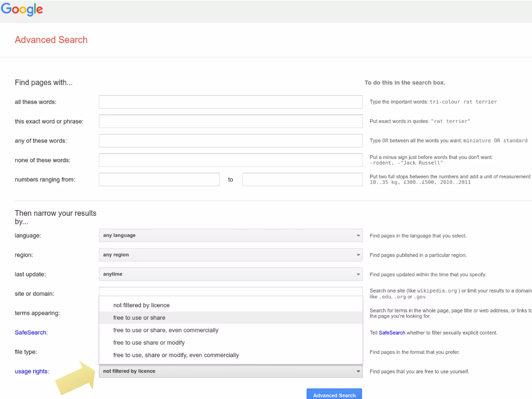This screenshot has width=532, height=399.
Task: Click the 'none of these words' field
Action: (230, 160)
